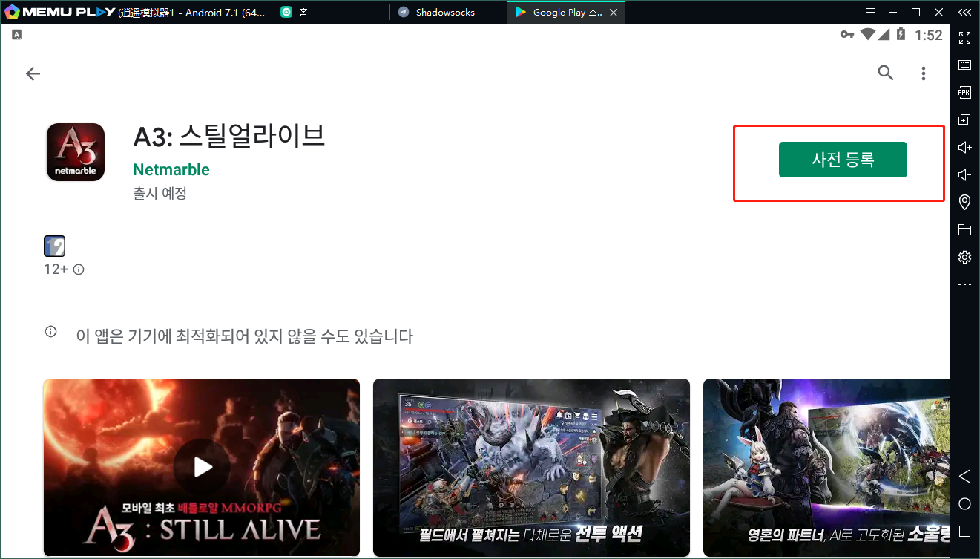Image resolution: width=980 pixels, height=559 pixels.
Task: Open MEmu settings with the gear icon
Action: tap(964, 256)
